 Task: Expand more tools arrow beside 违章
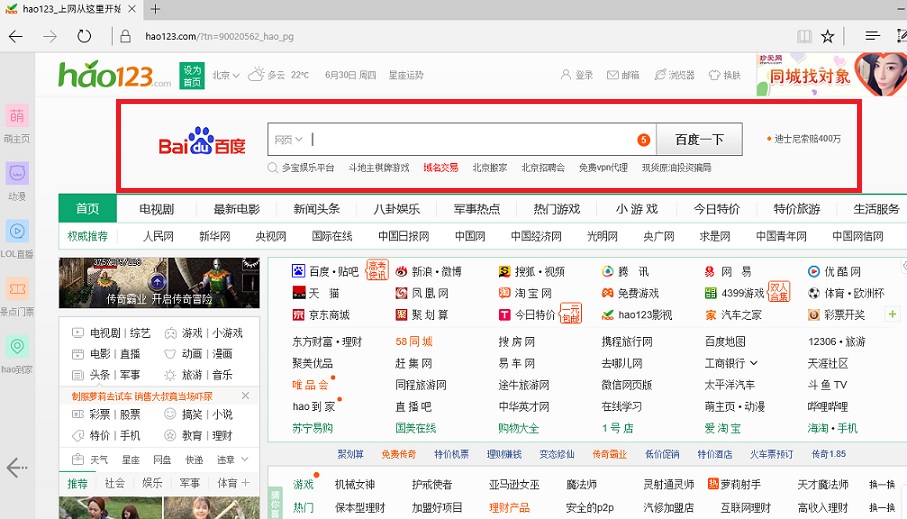(245, 459)
